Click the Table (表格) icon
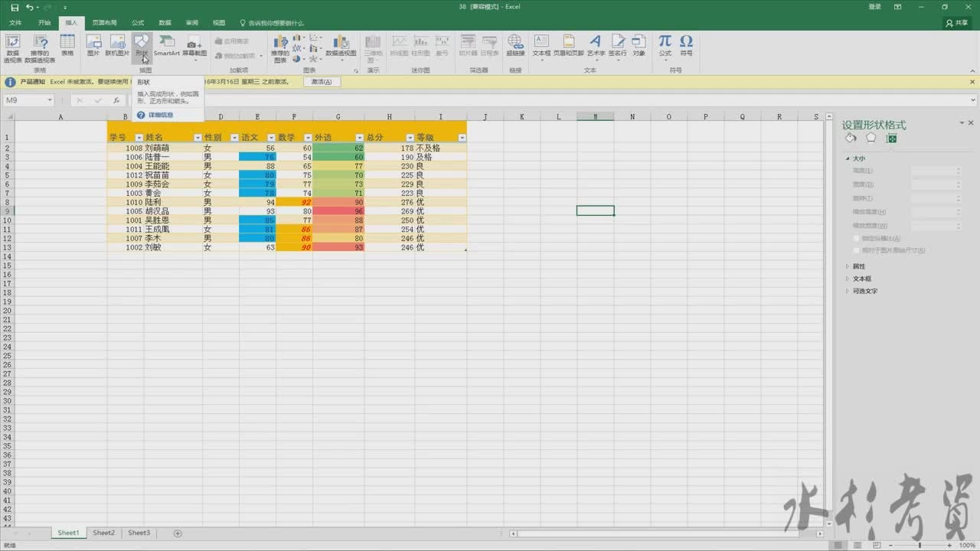The width and height of the screenshot is (980, 551). (67, 46)
